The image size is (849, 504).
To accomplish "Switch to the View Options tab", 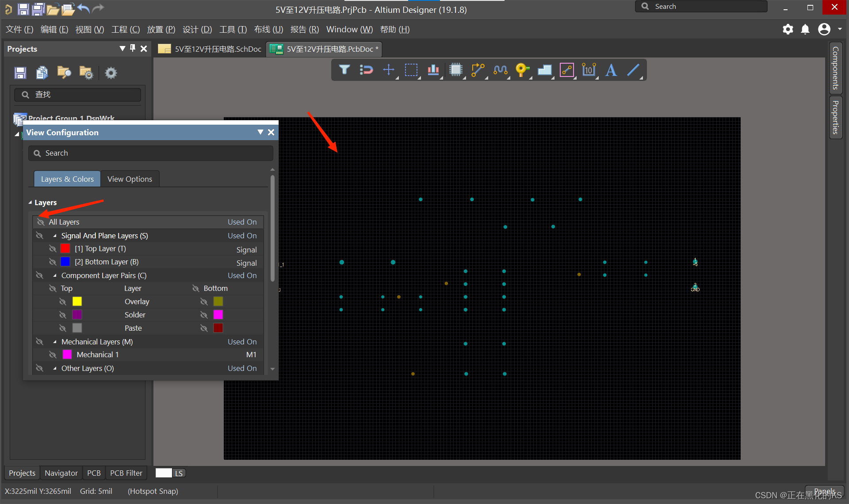I will 130,179.
